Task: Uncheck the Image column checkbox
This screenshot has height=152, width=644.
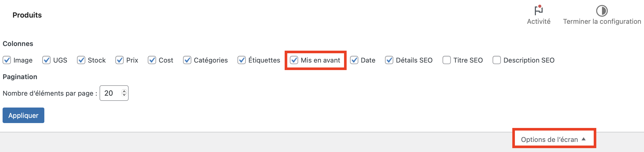Action: (x=7, y=60)
